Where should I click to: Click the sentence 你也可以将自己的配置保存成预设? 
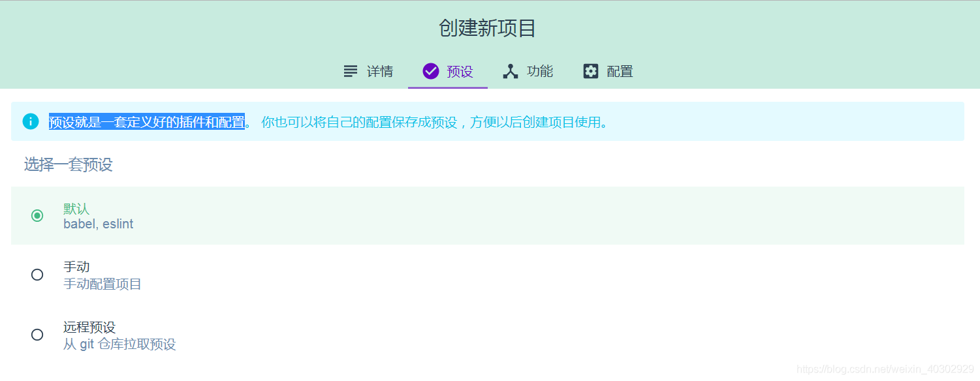tap(359, 122)
